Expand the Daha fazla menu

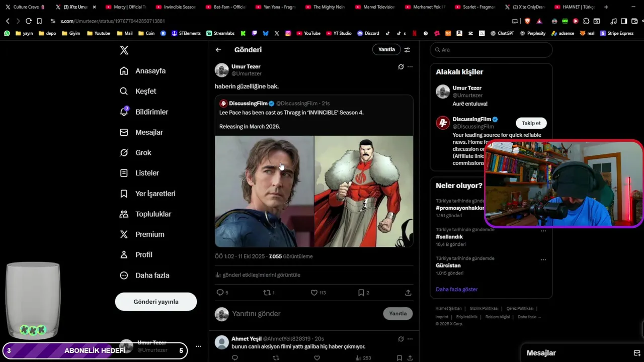pos(144,276)
